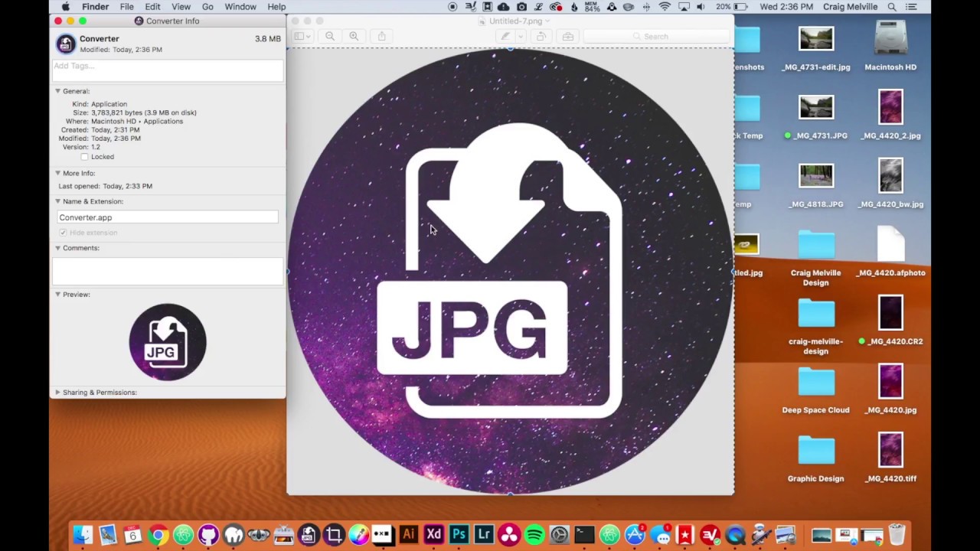Toggle the Hide extension checkbox

(x=63, y=233)
